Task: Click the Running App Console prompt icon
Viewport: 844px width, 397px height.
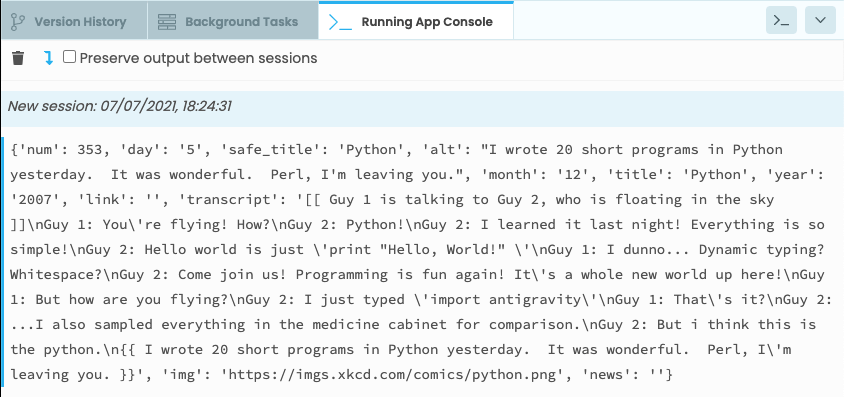Action: coord(340,22)
